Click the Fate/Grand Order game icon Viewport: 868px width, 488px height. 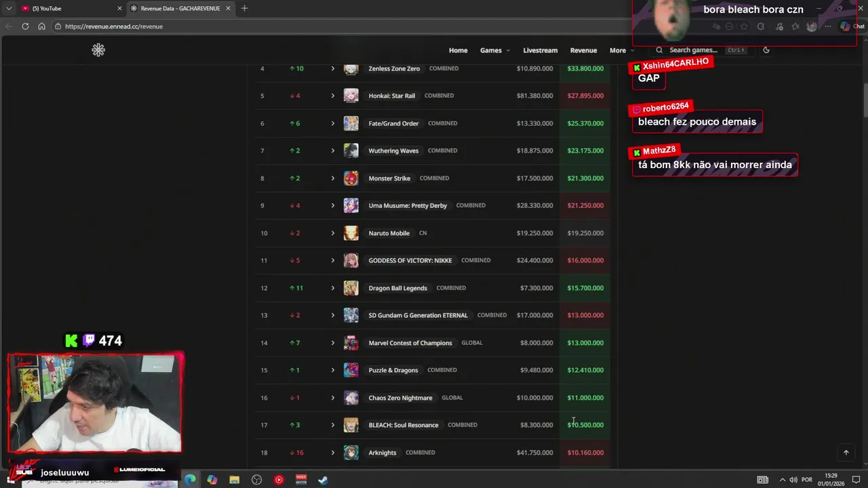pos(351,123)
